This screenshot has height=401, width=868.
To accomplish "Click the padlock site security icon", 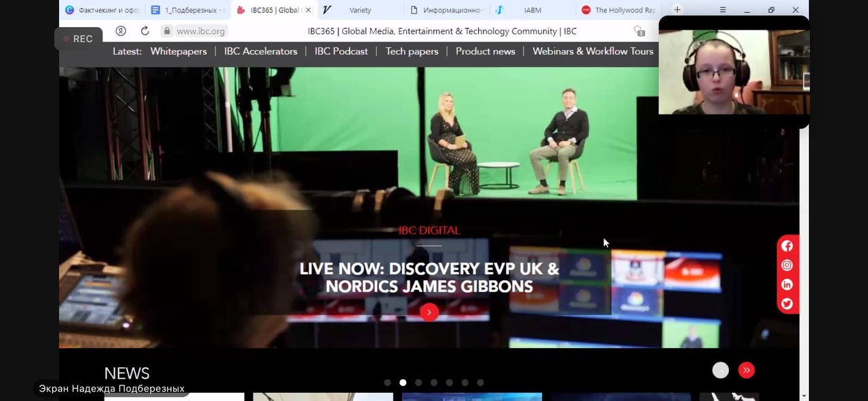I will (x=166, y=31).
